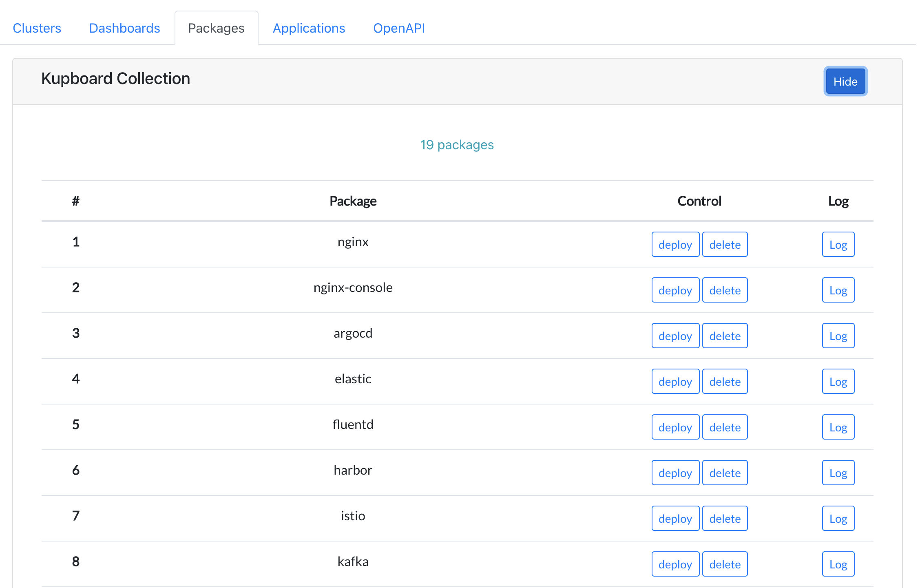Open the harbor Log

point(838,473)
